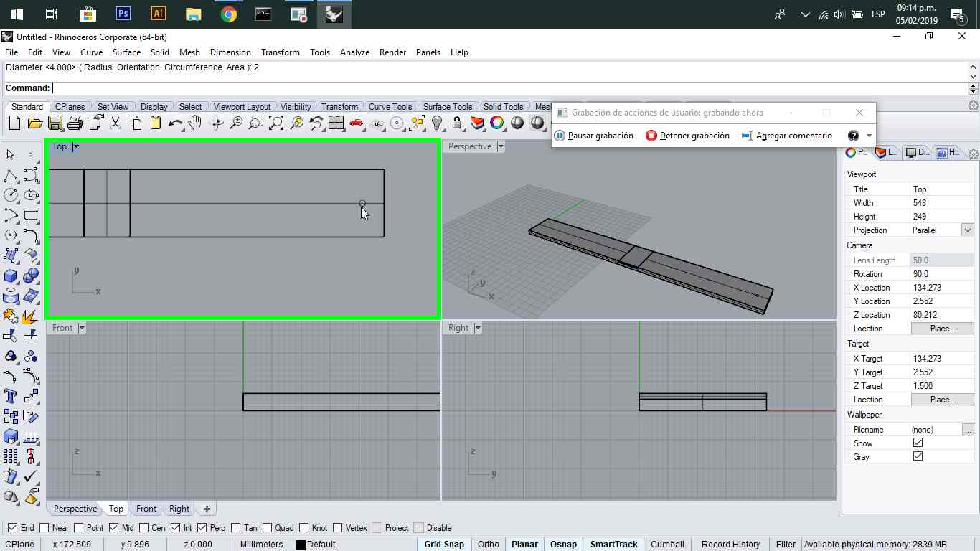Select the solid Box tool
Screen dimensions: 980x551
11,276
